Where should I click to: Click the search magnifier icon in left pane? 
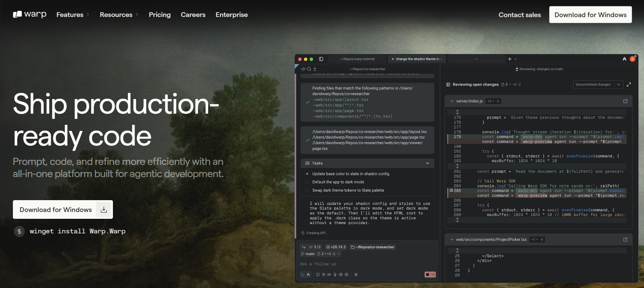click(309, 69)
